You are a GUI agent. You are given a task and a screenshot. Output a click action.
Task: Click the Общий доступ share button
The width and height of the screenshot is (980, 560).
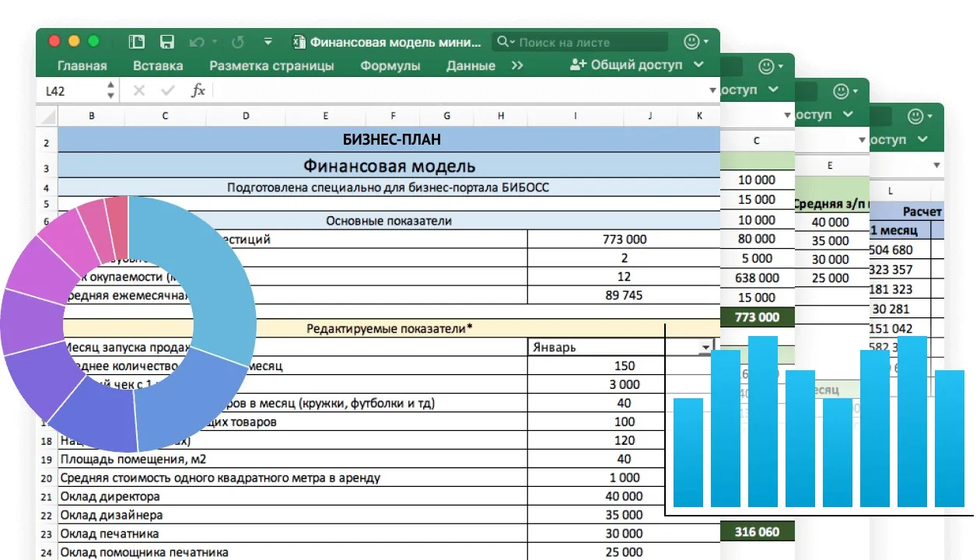(x=636, y=65)
